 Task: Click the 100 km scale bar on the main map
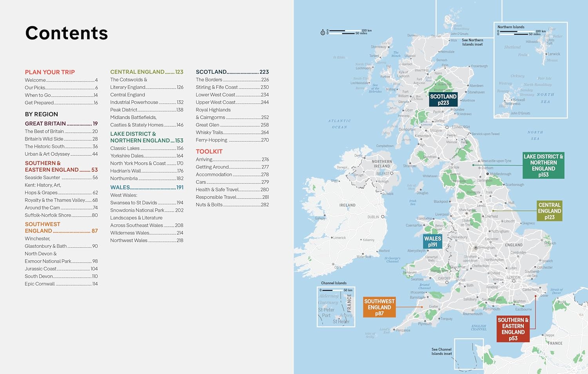(344, 31)
